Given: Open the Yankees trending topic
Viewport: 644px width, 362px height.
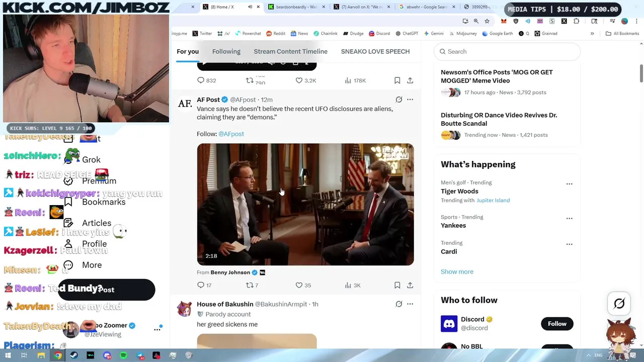Looking at the screenshot, I should (x=453, y=225).
